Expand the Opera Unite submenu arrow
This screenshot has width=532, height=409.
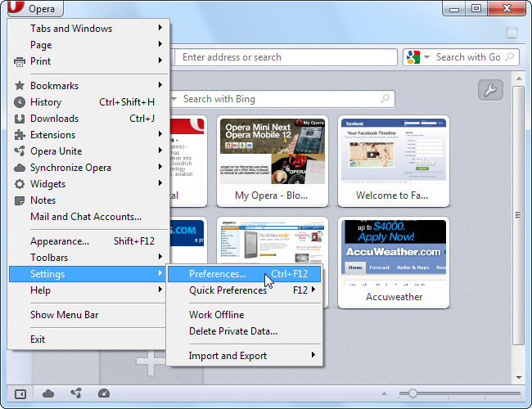tap(160, 151)
